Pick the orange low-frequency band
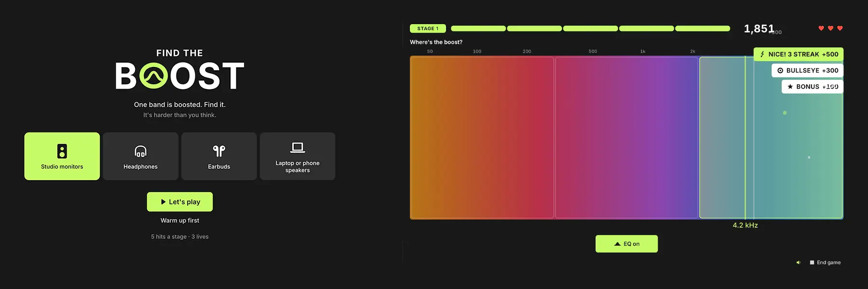Viewport: 868px width, 289px height. [x=482, y=138]
